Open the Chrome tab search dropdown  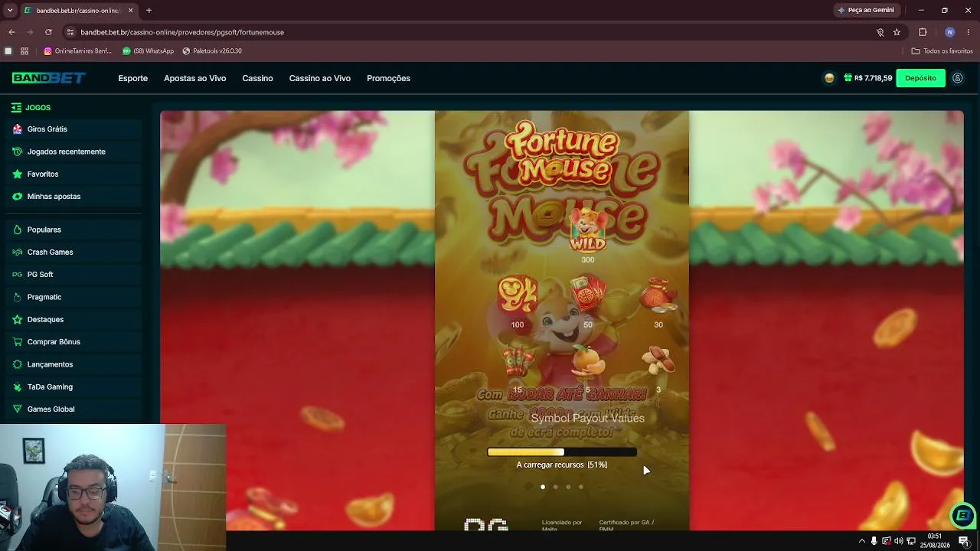click(10, 11)
